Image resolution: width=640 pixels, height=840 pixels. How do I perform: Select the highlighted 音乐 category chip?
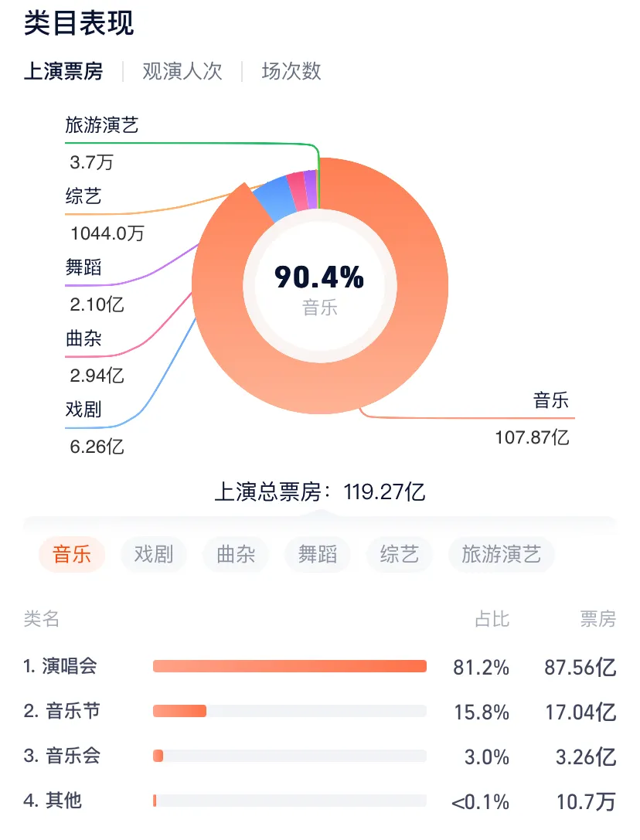click(x=72, y=554)
